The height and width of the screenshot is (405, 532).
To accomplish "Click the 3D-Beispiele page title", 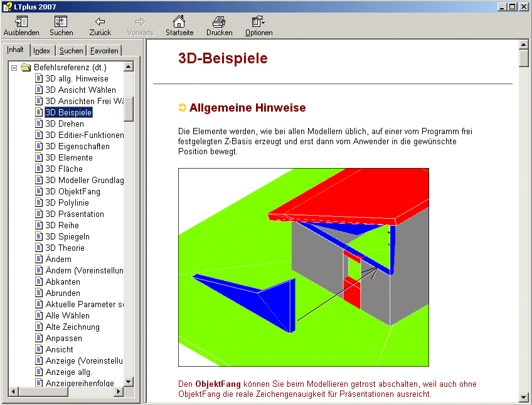I will [223, 58].
